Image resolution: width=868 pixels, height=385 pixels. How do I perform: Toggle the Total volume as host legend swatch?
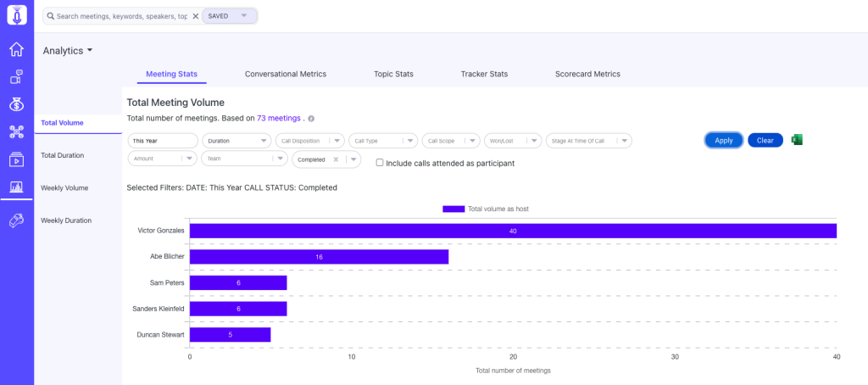[x=453, y=209]
